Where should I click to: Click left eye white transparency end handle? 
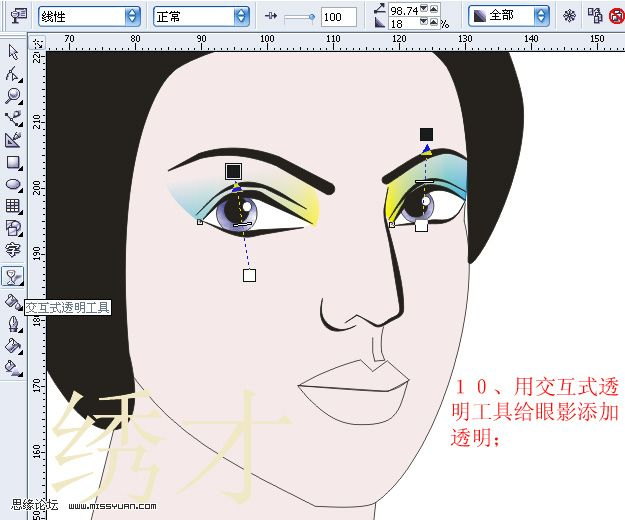[x=249, y=275]
